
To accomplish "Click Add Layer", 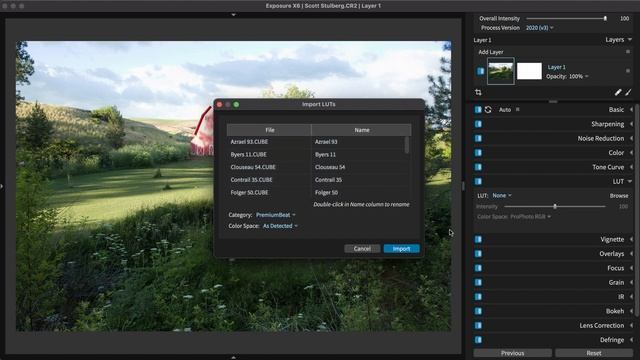I will (491, 52).
